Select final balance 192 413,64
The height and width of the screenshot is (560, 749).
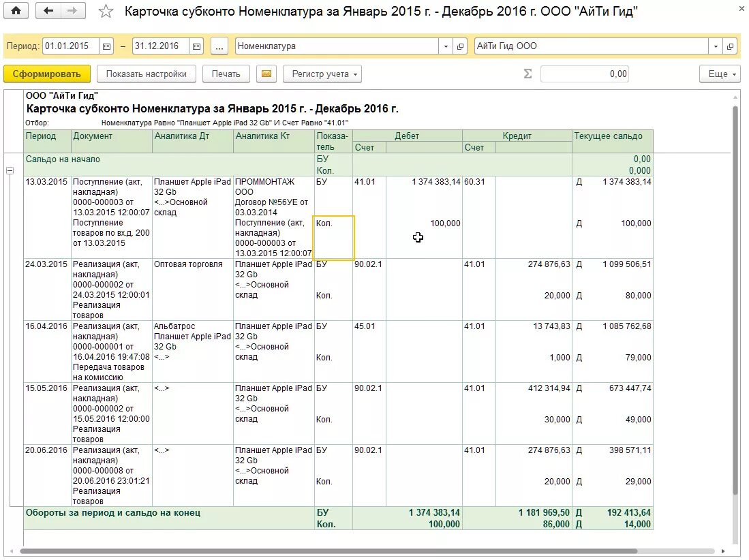(628, 513)
